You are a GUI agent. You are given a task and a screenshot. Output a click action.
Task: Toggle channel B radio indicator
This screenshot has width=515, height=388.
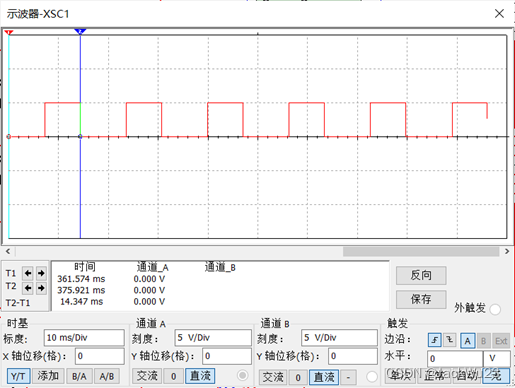tap(371, 377)
